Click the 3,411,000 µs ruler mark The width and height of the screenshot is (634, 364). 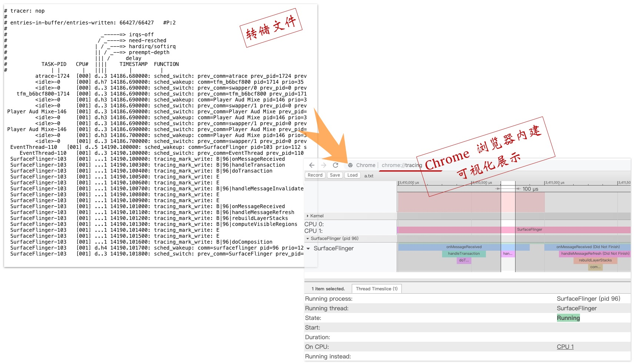554,183
